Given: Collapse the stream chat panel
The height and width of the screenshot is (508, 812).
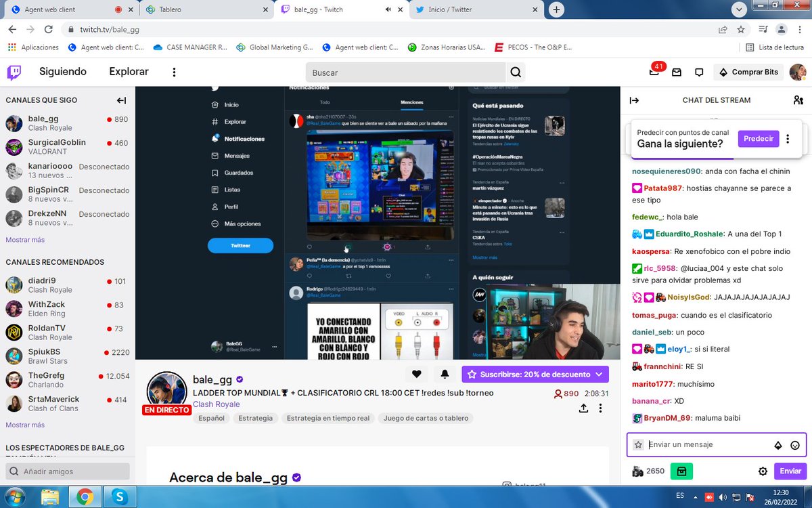Looking at the screenshot, I should 634,100.
